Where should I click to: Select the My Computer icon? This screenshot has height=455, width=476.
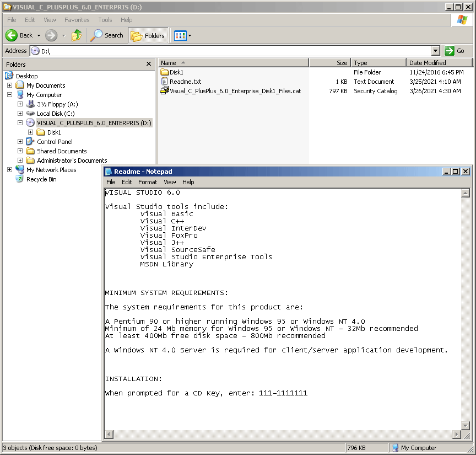click(x=20, y=94)
